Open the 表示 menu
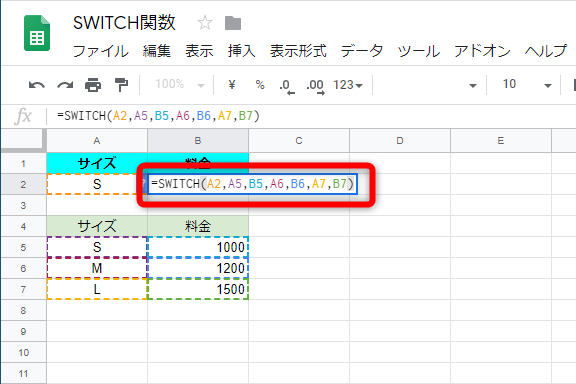Screen dimensions: 576x384 tap(199, 51)
